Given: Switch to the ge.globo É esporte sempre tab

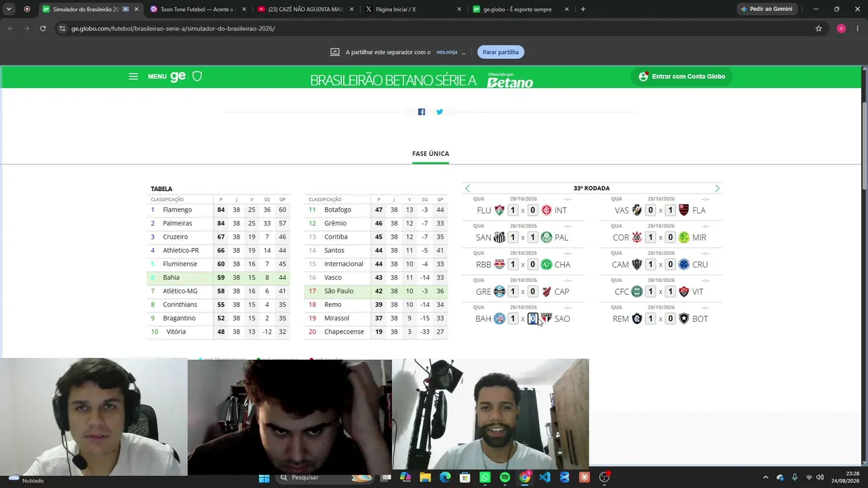Looking at the screenshot, I should [521, 9].
